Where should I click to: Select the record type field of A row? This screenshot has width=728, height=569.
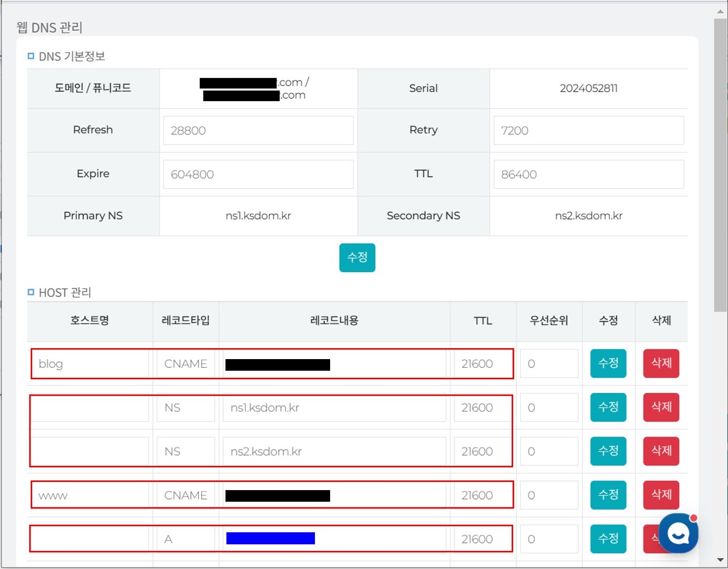pyautogui.click(x=186, y=539)
